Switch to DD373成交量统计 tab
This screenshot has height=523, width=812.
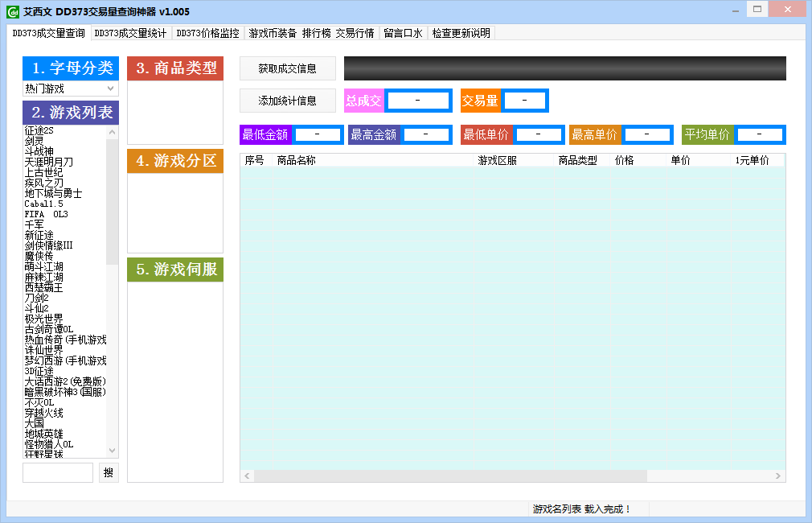(130, 33)
